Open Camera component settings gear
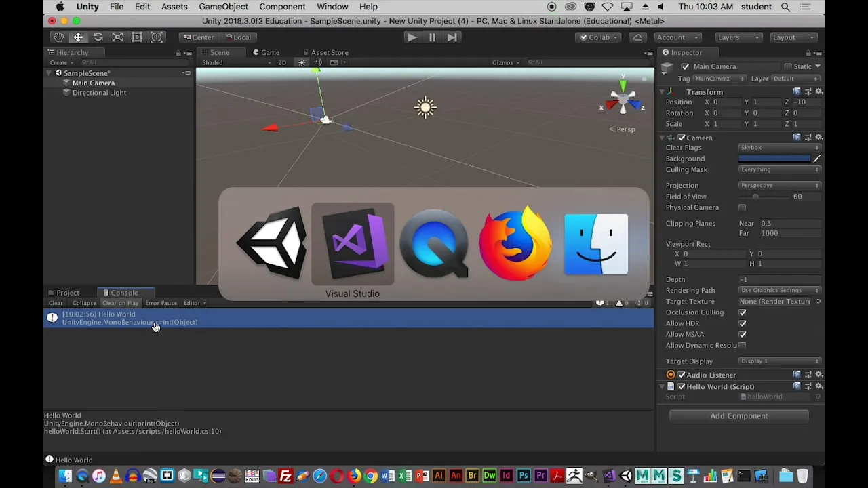The image size is (868, 488). [818, 137]
